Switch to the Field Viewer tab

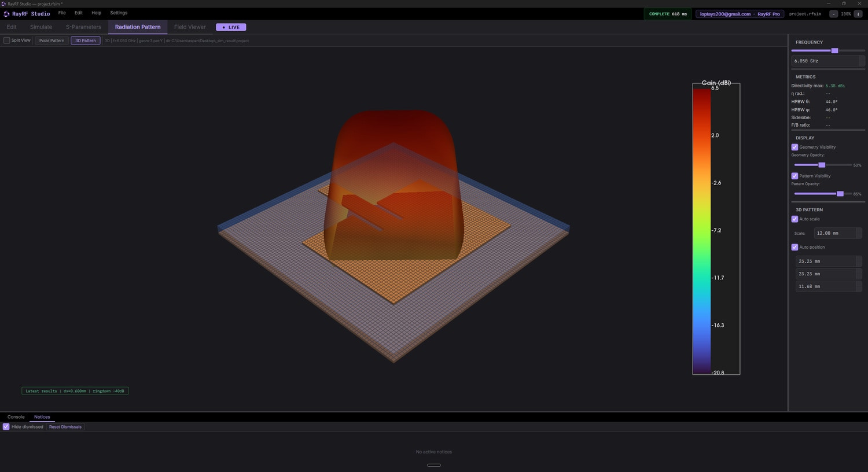190,27
